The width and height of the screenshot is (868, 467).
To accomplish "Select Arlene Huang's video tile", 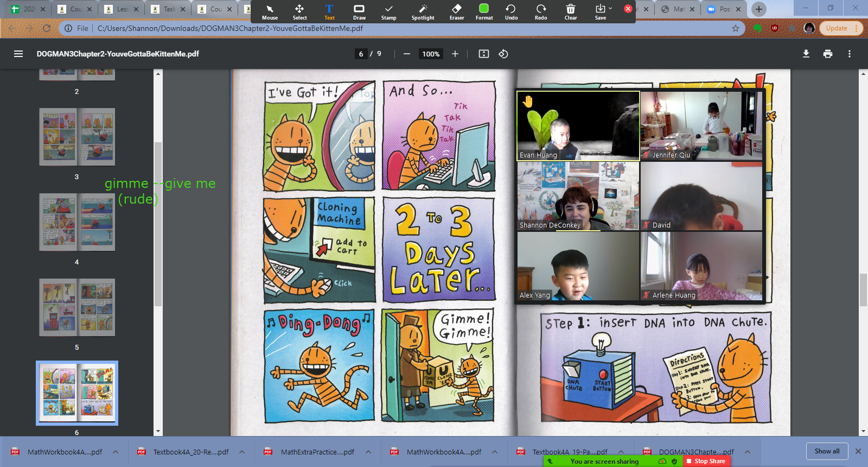I will click(701, 266).
